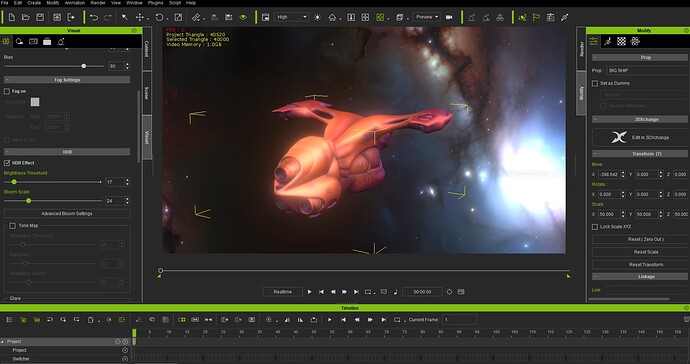Screen dimensions: 690x364
Task: Click the camera record icon beside Preview
Action: pyautogui.click(x=449, y=17)
